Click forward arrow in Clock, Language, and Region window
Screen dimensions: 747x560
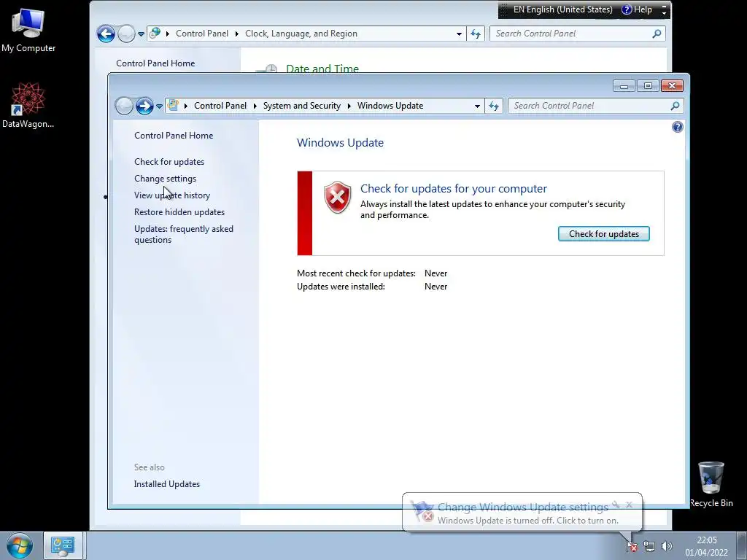coord(126,34)
